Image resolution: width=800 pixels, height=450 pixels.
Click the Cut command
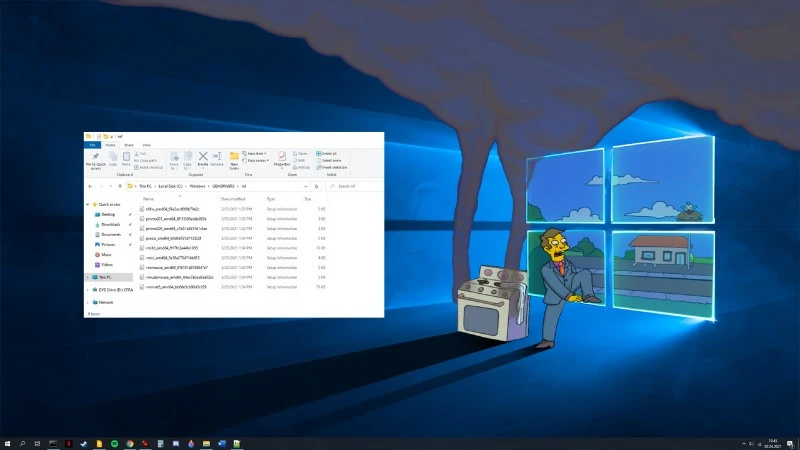click(140, 154)
